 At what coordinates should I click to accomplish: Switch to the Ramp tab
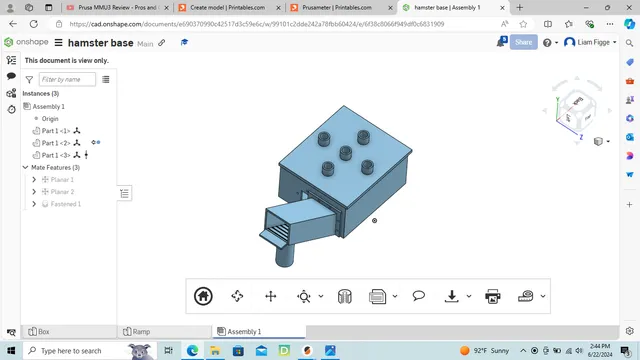(x=165, y=332)
